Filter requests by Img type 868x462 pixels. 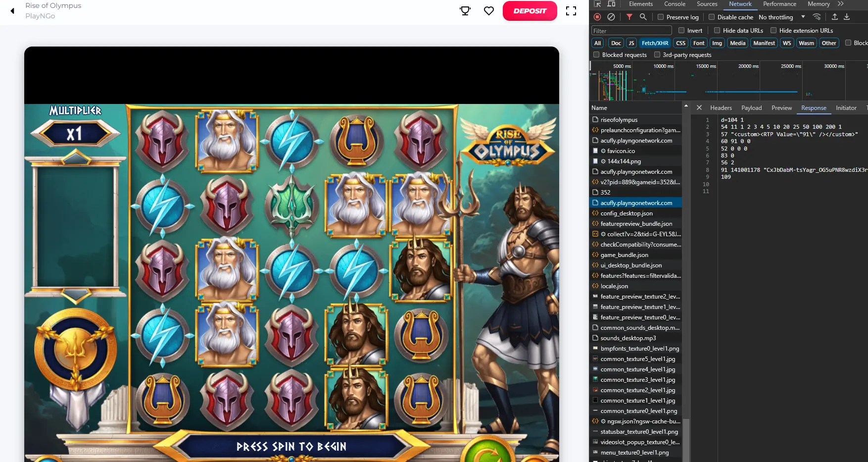point(717,43)
